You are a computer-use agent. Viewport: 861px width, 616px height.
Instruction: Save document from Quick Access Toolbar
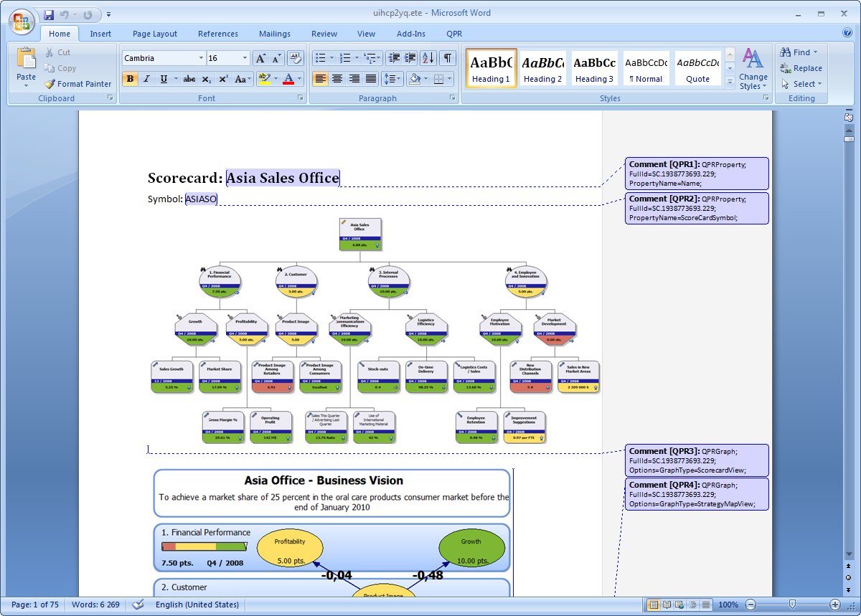tap(49, 14)
